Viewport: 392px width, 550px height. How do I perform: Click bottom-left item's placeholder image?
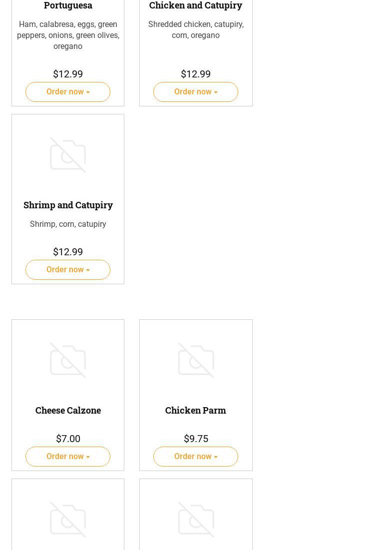(x=68, y=520)
